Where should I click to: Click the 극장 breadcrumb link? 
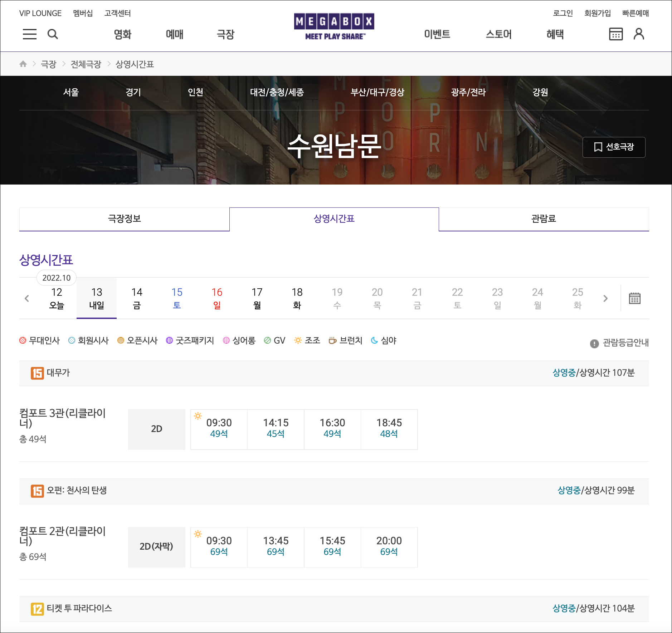(49, 64)
